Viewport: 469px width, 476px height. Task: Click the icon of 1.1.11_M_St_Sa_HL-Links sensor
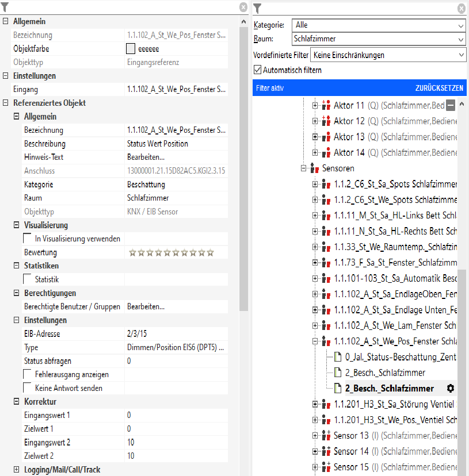(326, 215)
